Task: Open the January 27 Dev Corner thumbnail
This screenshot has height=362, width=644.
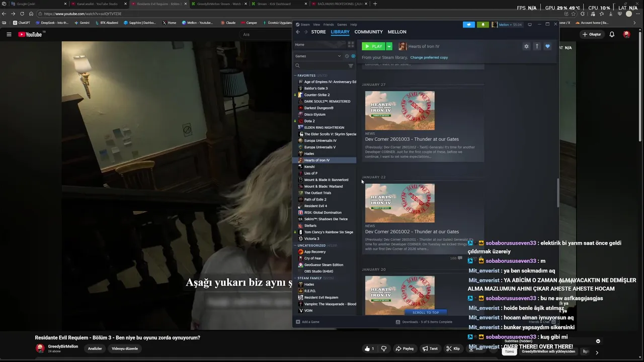Action: pos(400,111)
